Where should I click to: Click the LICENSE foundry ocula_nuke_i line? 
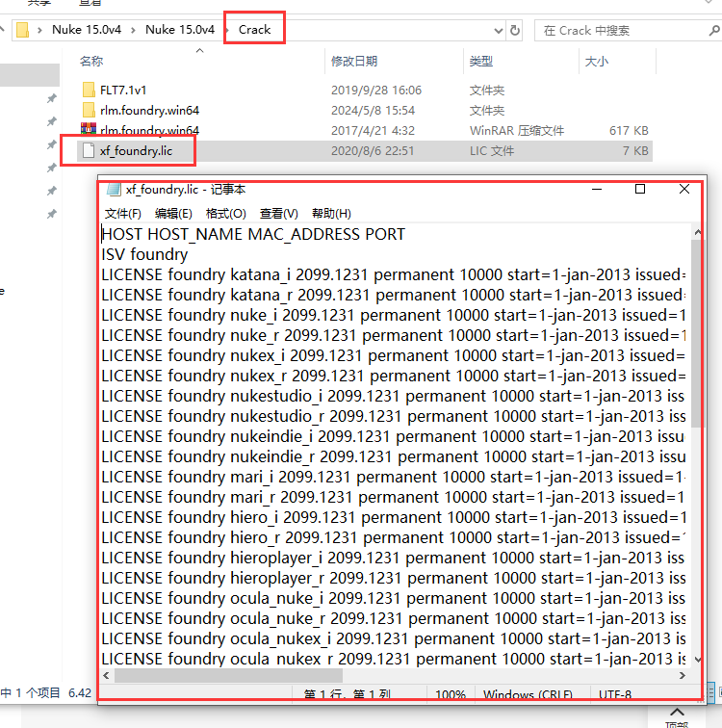[394, 598]
